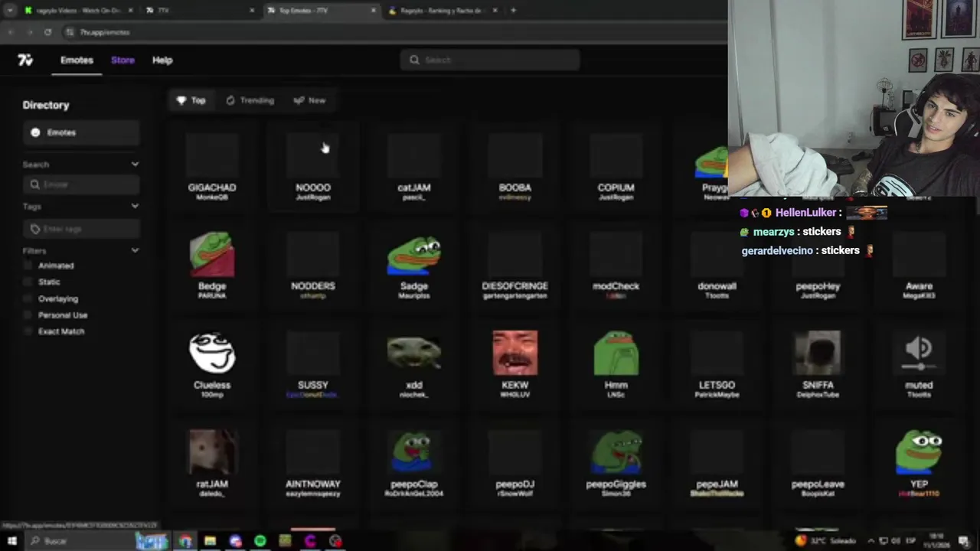Open the Sadge frog emote

(414, 266)
